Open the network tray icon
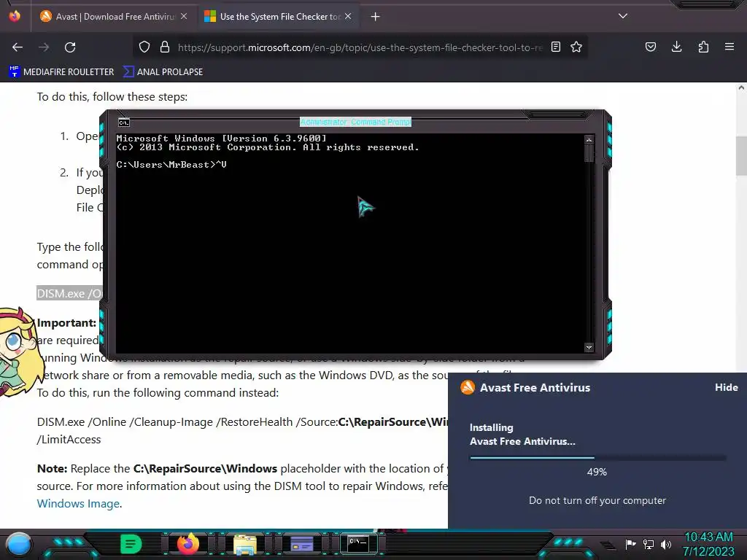The width and height of the screenshot is (747, 560). pyautogui.click(x=649, y=544)
